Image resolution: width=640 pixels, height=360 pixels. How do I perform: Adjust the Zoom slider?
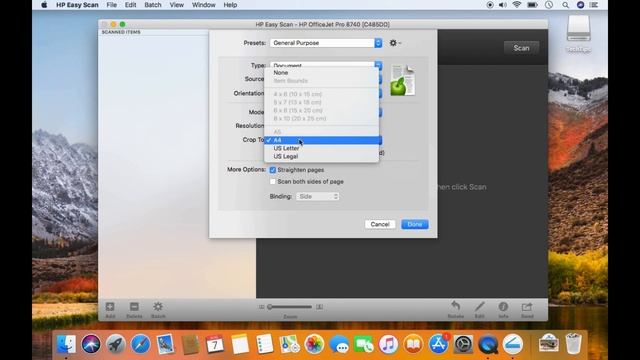290,307
